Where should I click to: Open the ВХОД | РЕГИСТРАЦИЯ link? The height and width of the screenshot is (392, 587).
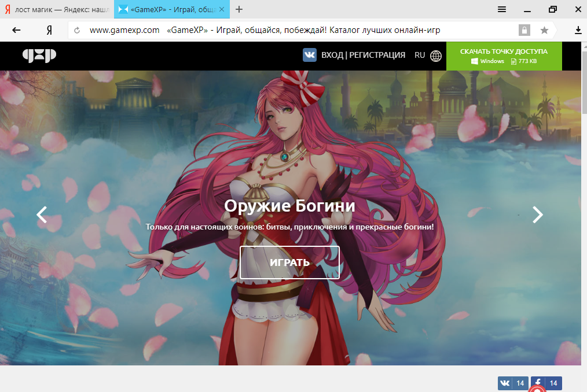point(363,55)
